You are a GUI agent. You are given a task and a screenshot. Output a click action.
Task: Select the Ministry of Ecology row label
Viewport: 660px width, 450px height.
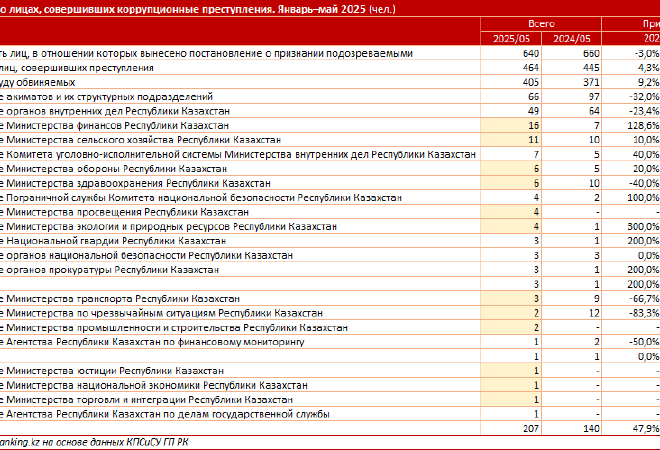(x=168, y=226)
